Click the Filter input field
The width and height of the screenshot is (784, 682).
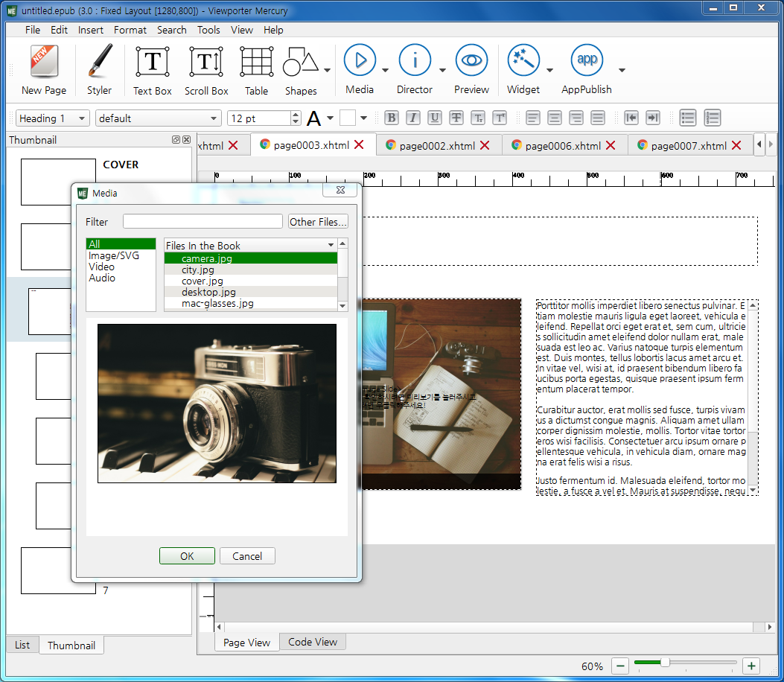pyautogui.click(x=203, y=221)
